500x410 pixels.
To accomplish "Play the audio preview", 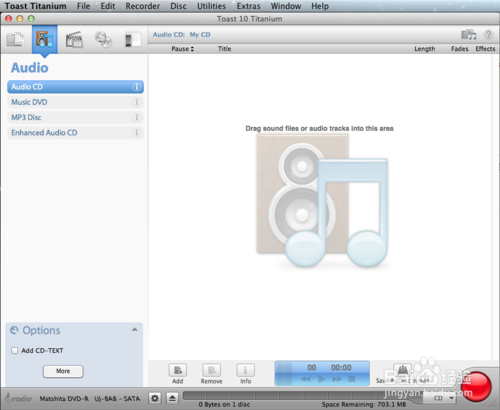I will click(321, 379).
